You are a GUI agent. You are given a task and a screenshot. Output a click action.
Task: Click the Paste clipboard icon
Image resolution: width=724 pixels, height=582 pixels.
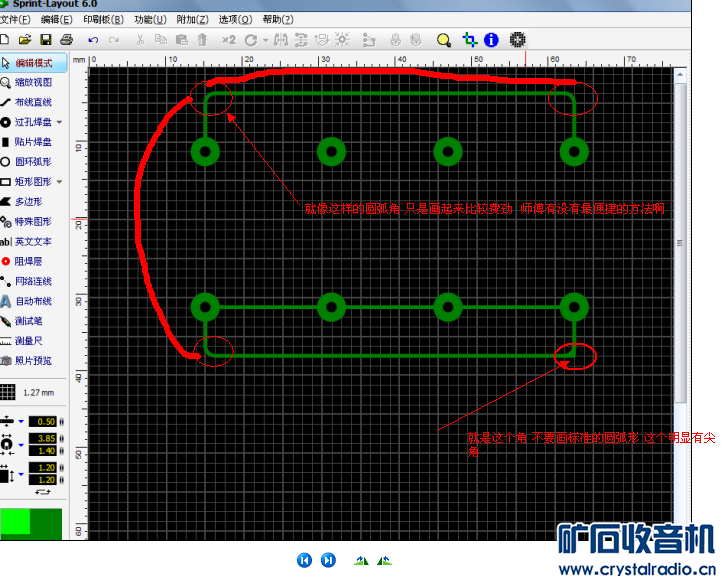182,40
